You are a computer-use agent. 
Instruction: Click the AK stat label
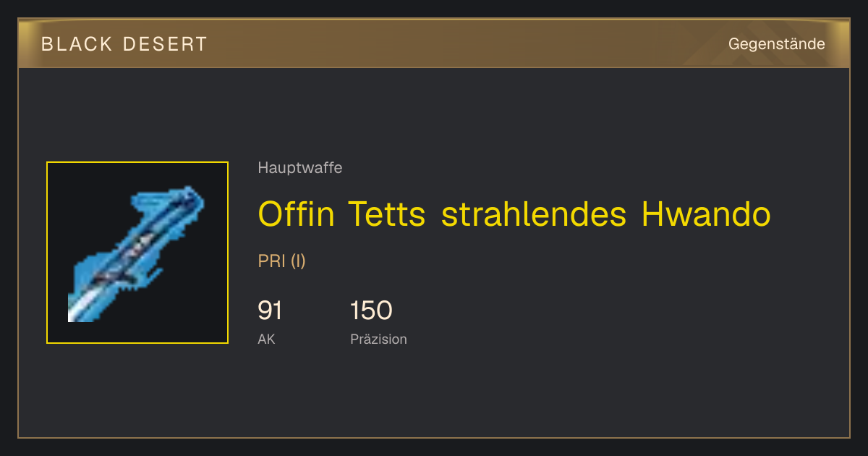tap(266, 339)
